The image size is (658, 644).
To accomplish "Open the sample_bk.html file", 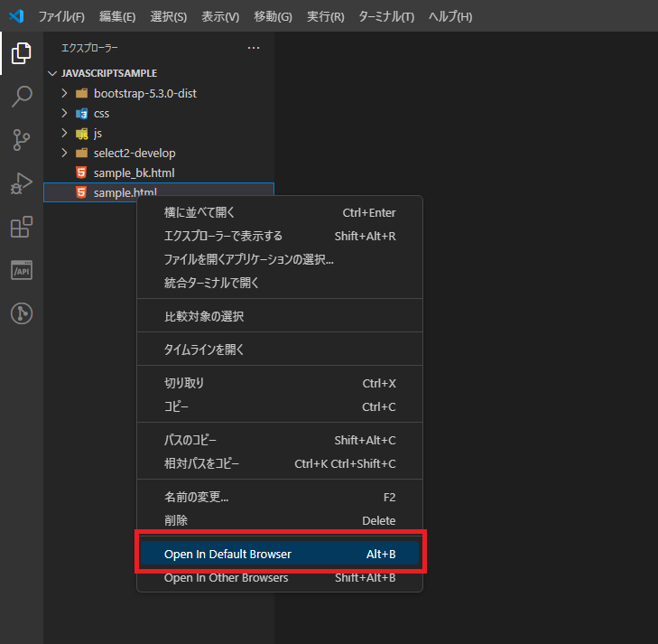I will point(134,173).
